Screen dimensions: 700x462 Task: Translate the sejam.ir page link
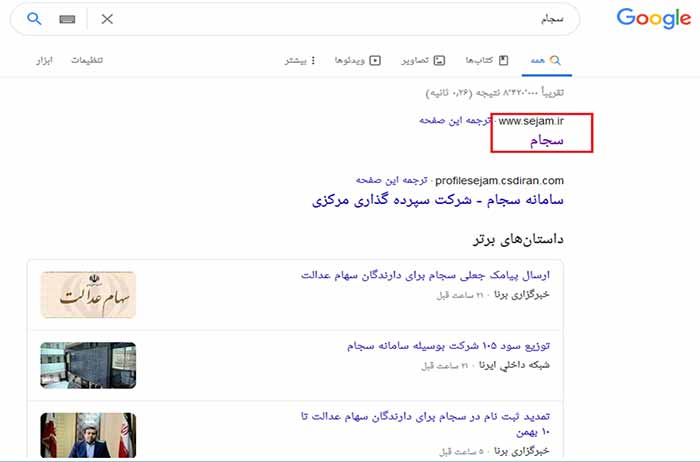pos(455,121)
